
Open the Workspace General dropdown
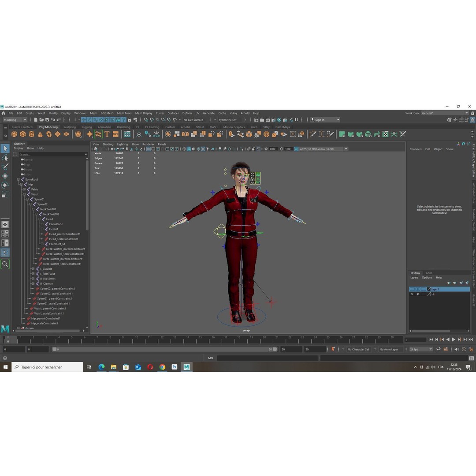tap(445, 113)
